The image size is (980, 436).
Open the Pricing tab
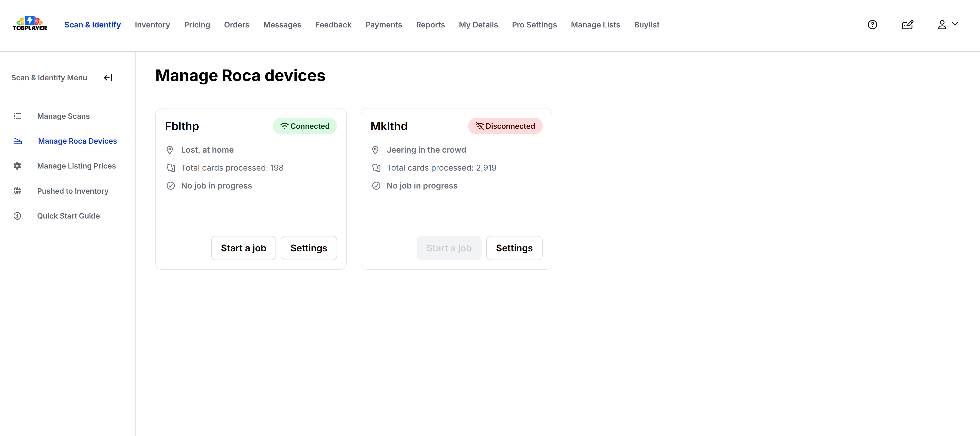click(197, 25)
